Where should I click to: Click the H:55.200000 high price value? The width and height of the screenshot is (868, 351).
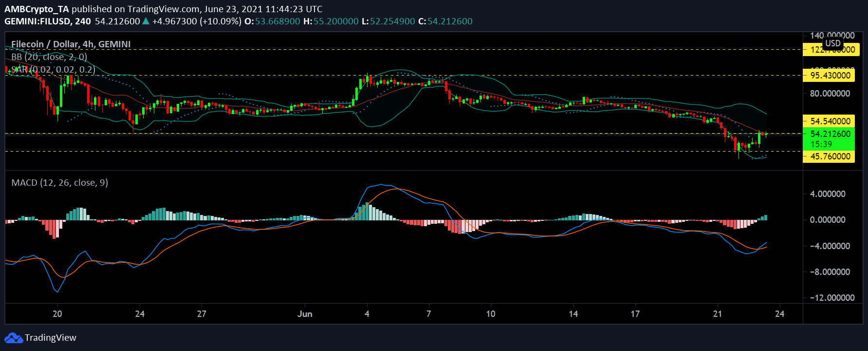point(331,21)
